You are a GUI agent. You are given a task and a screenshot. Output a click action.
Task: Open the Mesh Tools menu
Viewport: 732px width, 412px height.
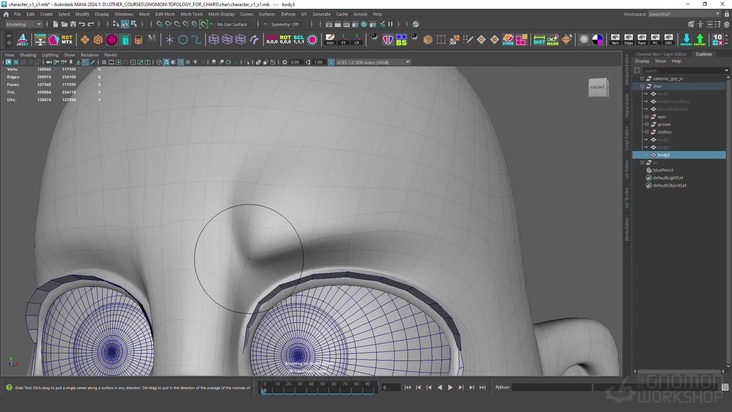click(191, 14)
